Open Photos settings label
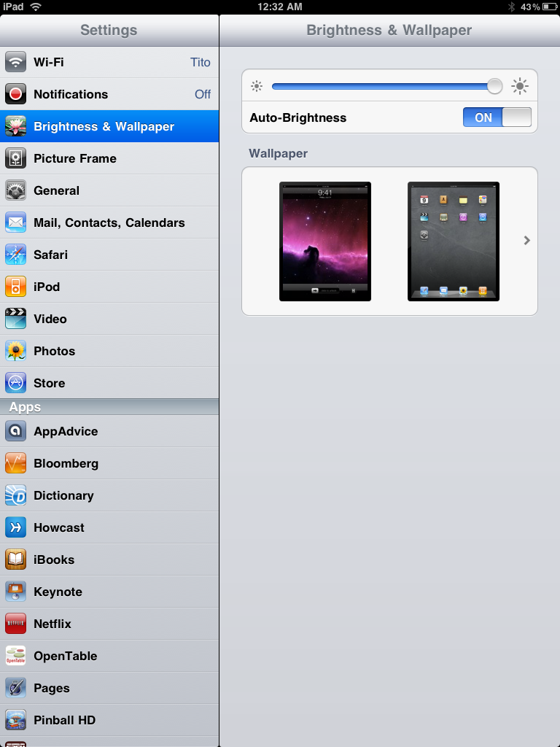560x747 pixels. point(54,351)
